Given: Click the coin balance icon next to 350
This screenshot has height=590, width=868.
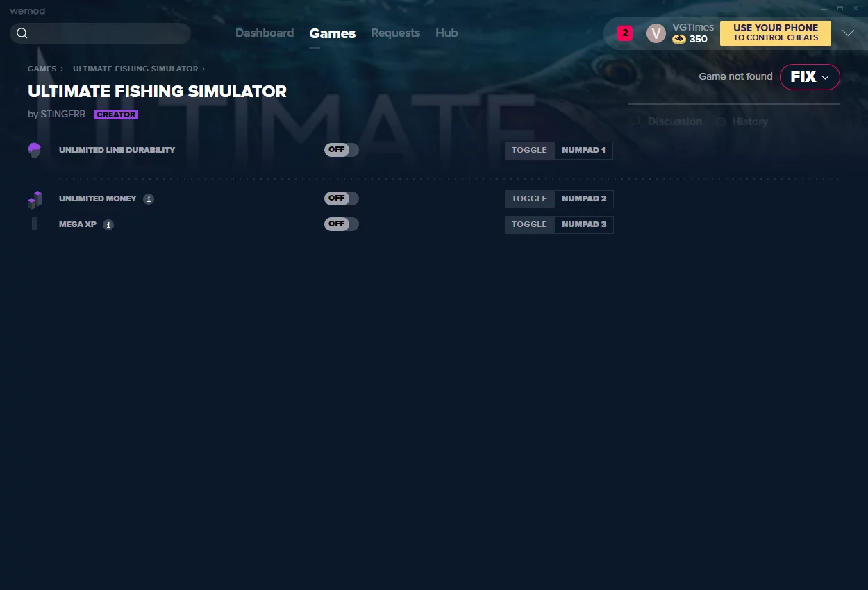Looking at the screenshot, I should coord(679,40).
